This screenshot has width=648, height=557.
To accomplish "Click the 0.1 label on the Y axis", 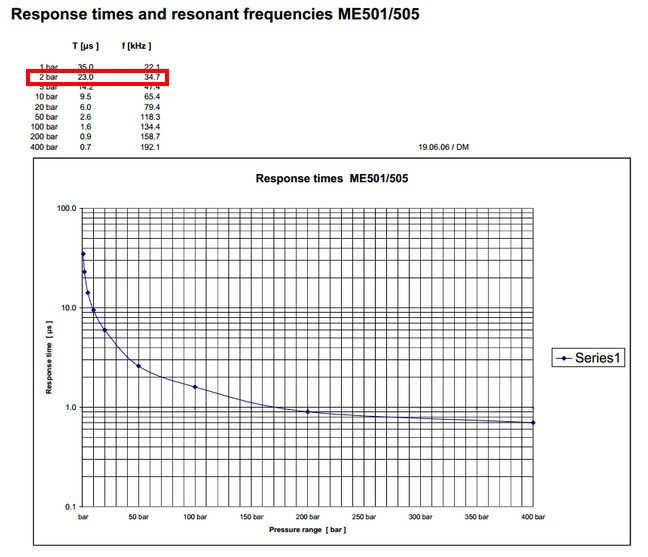I will (68, 506).
